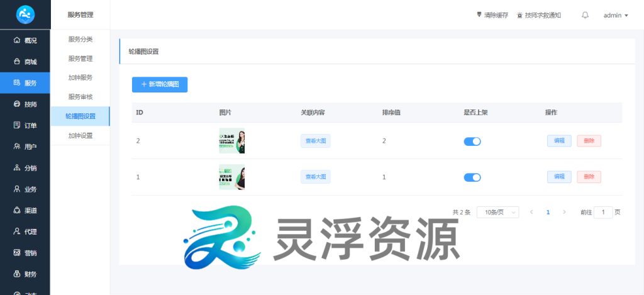Click the 财务 finance icon
Image resolution: width=644 pixels, height=295 pixels.
[17, 274]
